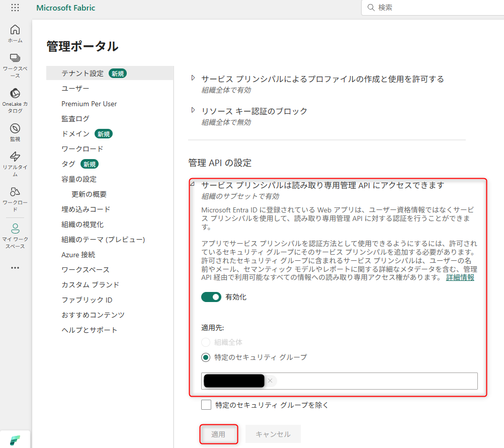Screen dimensions: 504x448
Task: Open ユーザー menu item
Action: click(x=75, y=89)
